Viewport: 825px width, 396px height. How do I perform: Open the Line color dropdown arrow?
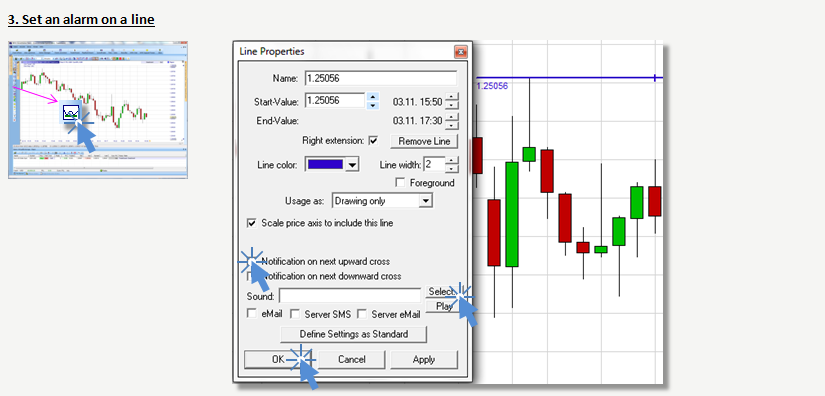coord(352,165)
